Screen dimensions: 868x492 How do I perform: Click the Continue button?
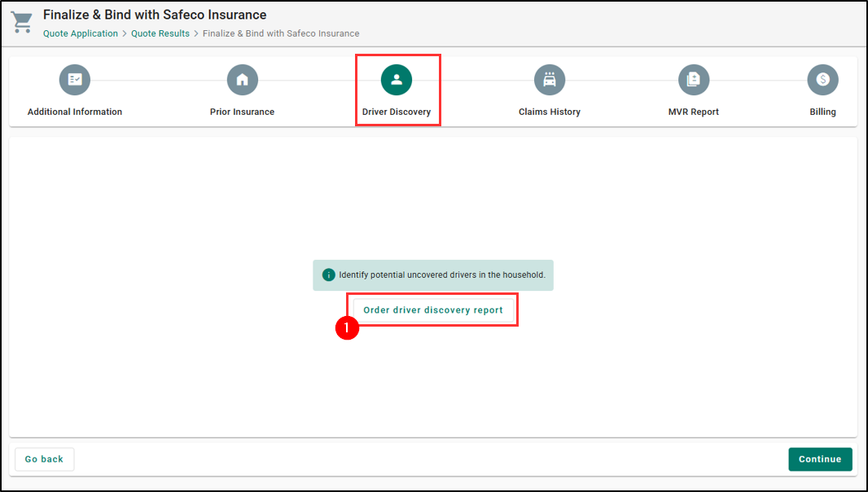pyautogui.click(x=821, y=459)
